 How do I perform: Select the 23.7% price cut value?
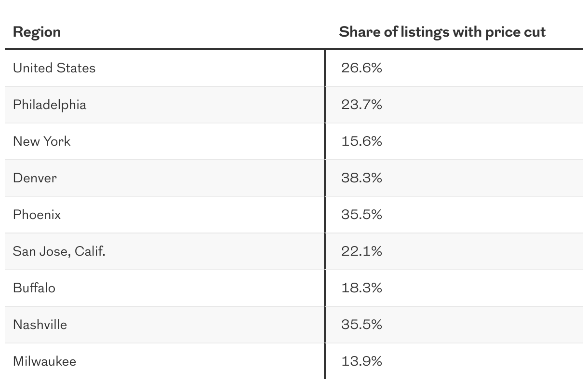pyautogui.click(x=361, y=105)
